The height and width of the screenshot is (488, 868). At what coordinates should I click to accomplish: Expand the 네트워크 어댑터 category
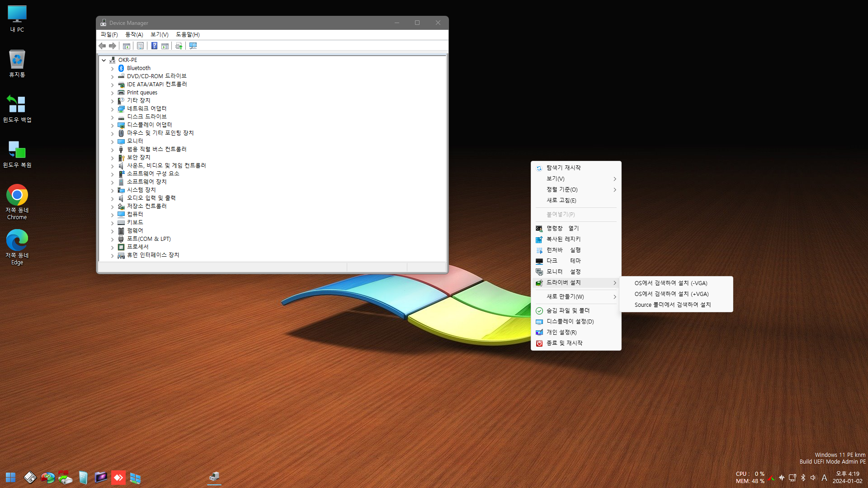pos(113,109)
